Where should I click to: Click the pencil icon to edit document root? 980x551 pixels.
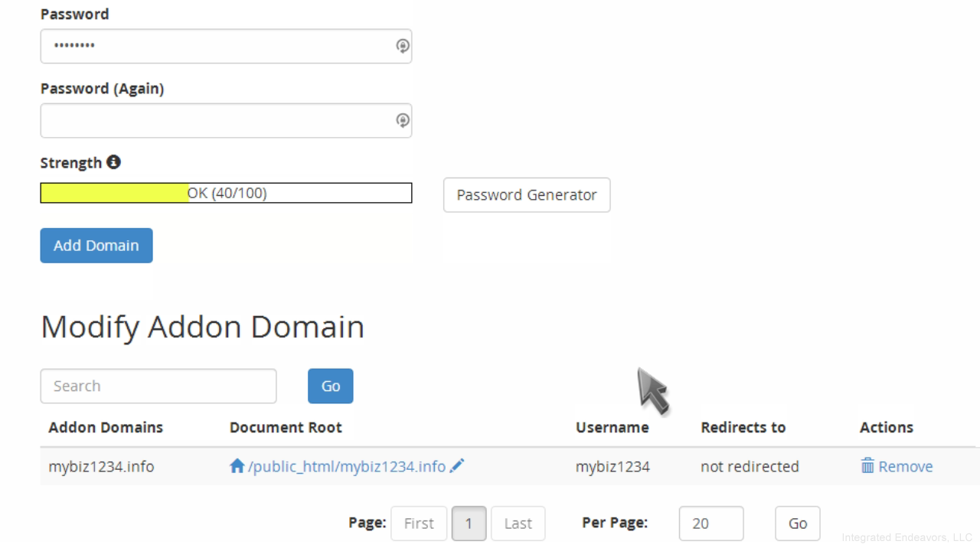click(x=457, y=466)
